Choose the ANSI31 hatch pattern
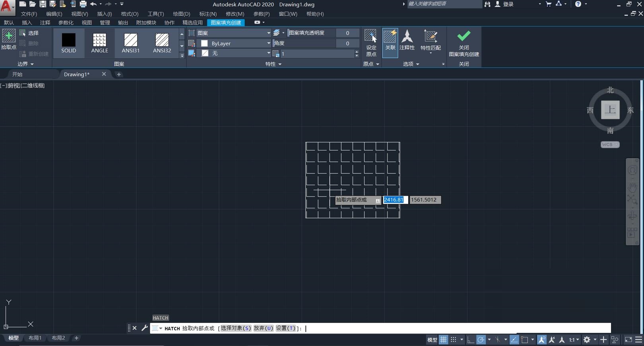This screenshot has height=346, width=644. 130,43
